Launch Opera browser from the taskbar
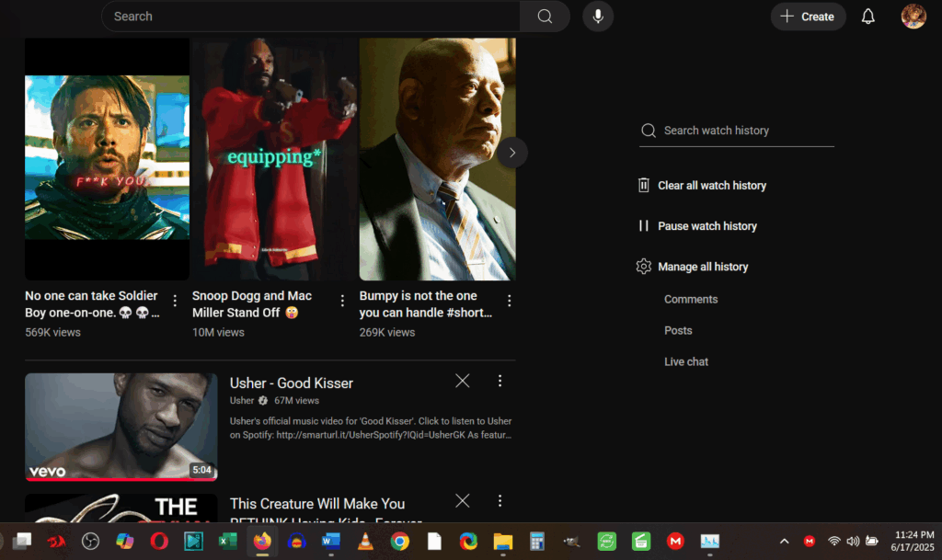942x560 pixels. click(x=159, y=542)
